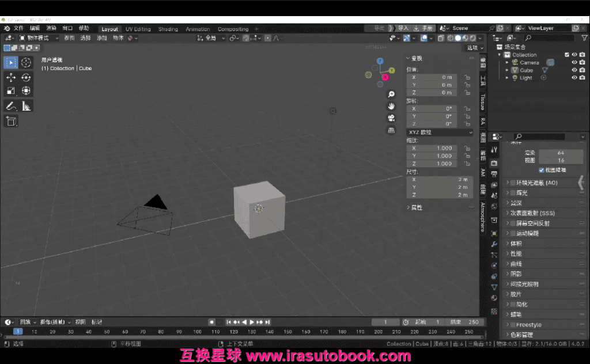Select the Cursor tool
This screenshot has width=590, height=364.
point(26,62)
